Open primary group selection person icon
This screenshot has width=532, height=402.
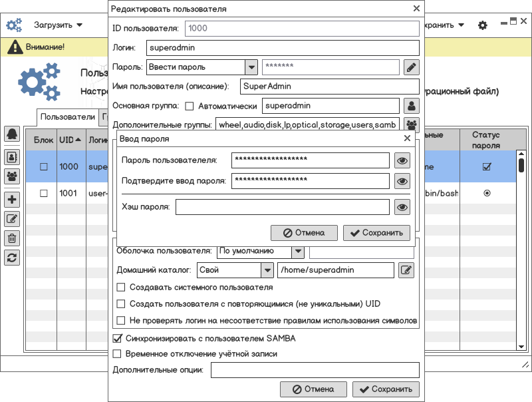(412, 106)
